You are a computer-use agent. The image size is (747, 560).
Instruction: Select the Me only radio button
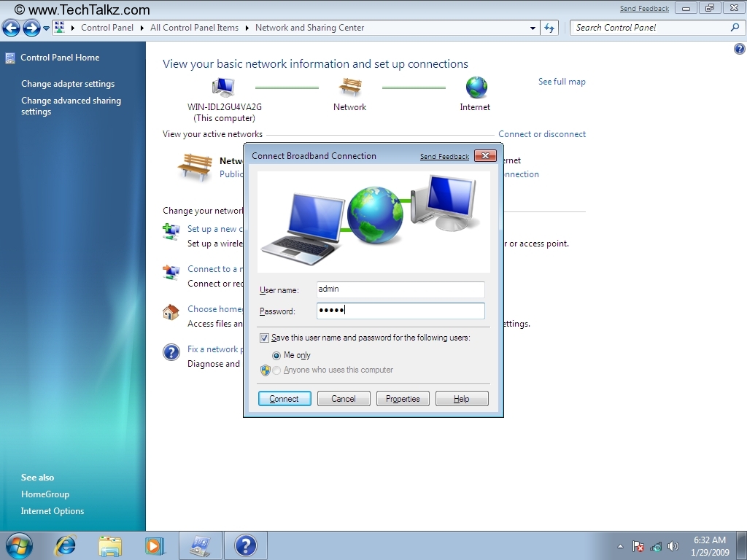(x=276, y=356)
